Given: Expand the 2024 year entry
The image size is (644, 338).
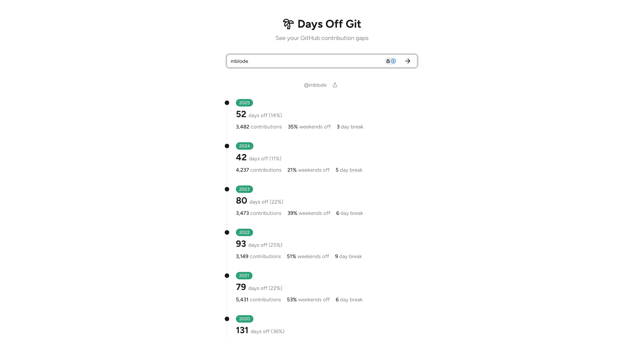Looking at the screenshot, I should 244,146.
